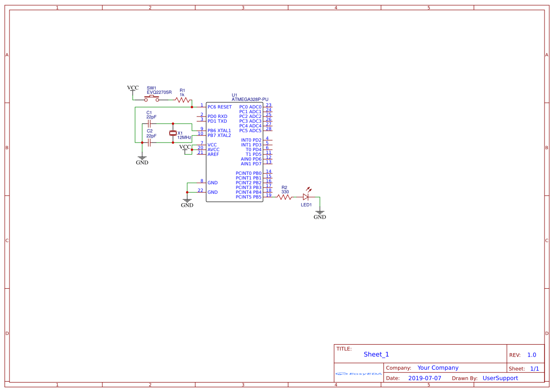Click the EasyEDA logo in title block

pos(358,374)
